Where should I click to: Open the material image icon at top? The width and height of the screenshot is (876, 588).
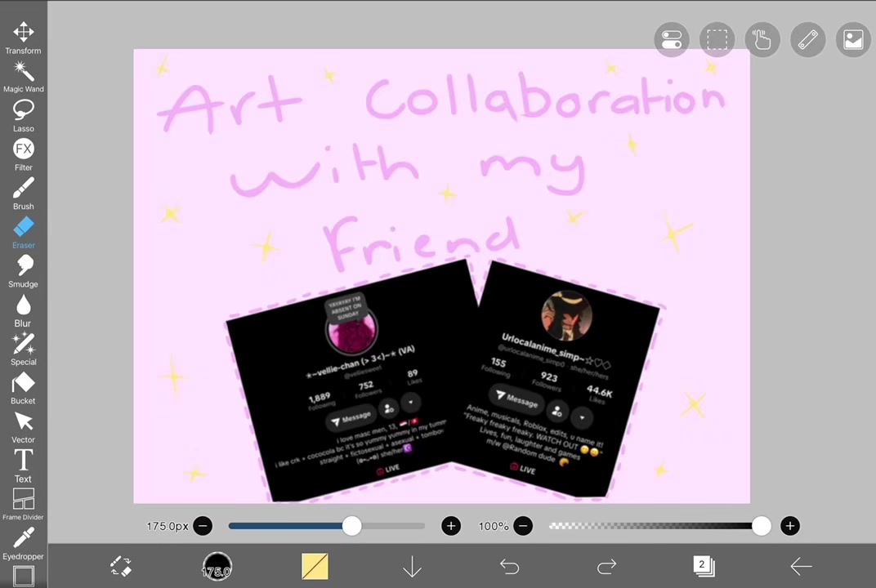(x=853, y=40)
